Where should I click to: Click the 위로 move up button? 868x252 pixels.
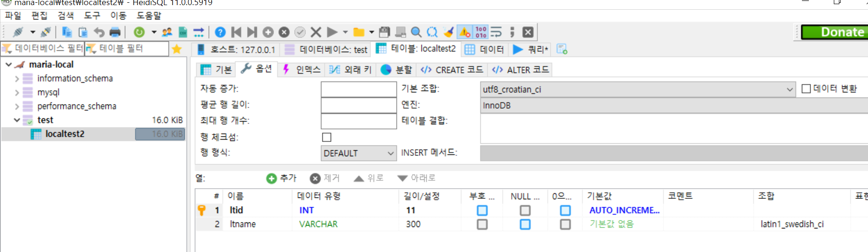coord(369,178)
